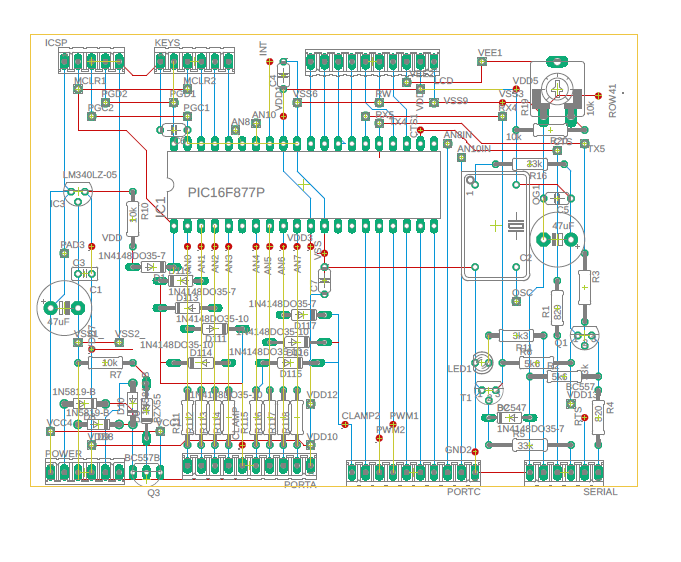Image resolution: width=681 pixels, height=562 pixels.
Task: Select the D115 diode label
Action: coord(291,374)
